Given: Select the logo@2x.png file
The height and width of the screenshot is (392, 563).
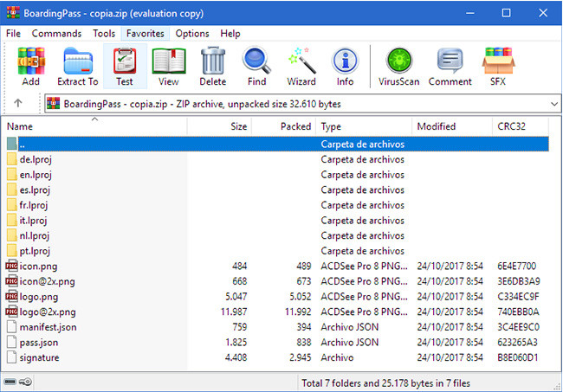Looking at the screenshot, I should [x=48, y=312].
